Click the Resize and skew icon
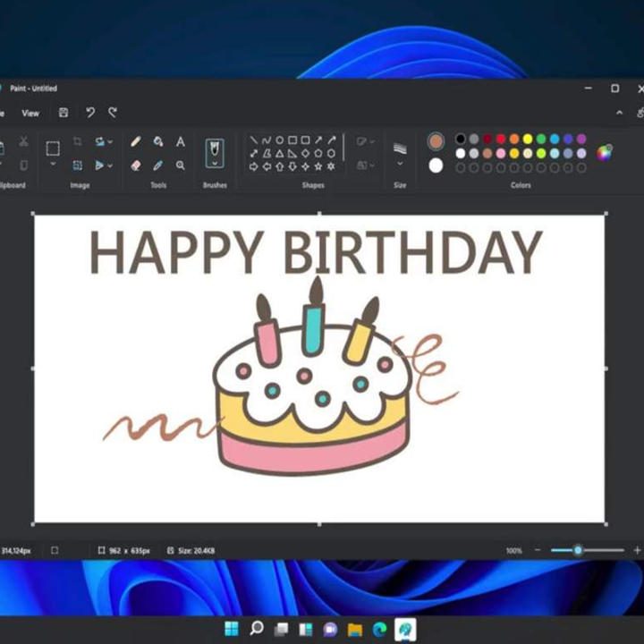The height and width of the screenshot is (644, 644). point(77,165)
